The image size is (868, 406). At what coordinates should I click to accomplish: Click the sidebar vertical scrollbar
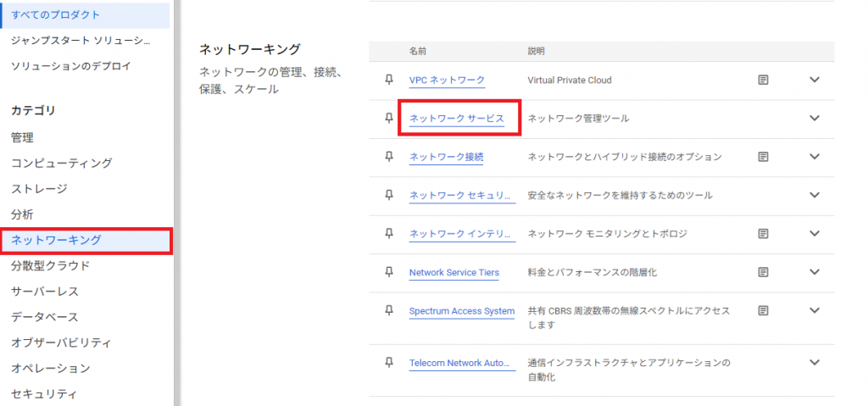pyautogui.click(x=177, y=203)
